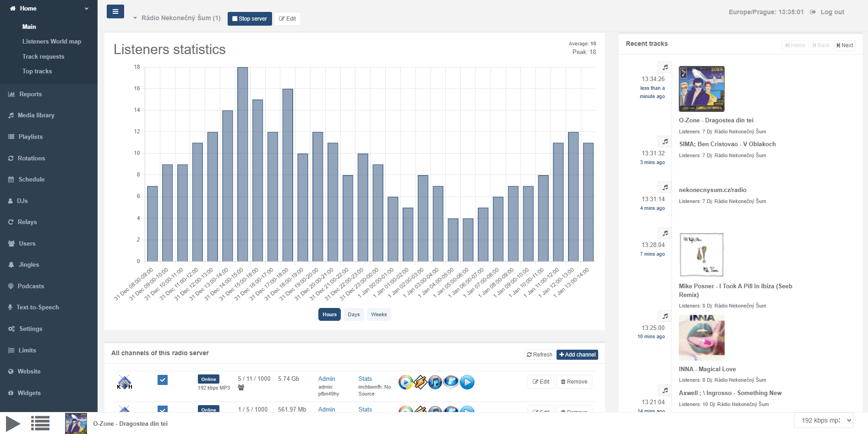Uncheck the first channel's checkbox

click(163, 380)
